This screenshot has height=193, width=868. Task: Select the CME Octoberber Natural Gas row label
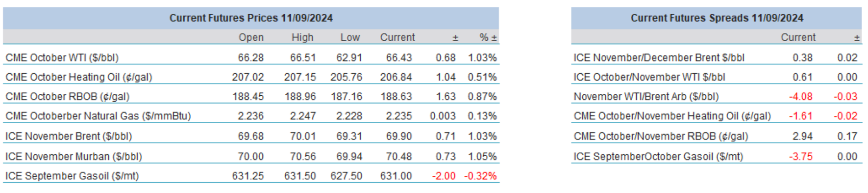point(98,116)
